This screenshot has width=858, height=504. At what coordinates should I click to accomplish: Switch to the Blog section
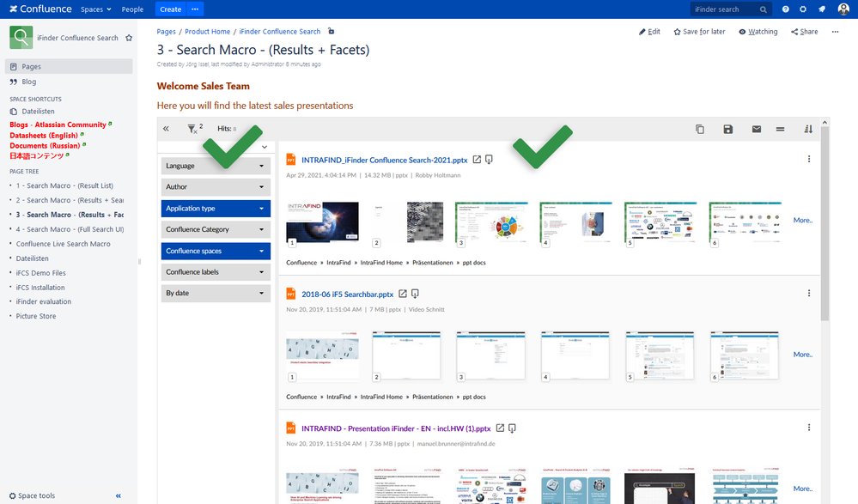click(x=28, y=82)
